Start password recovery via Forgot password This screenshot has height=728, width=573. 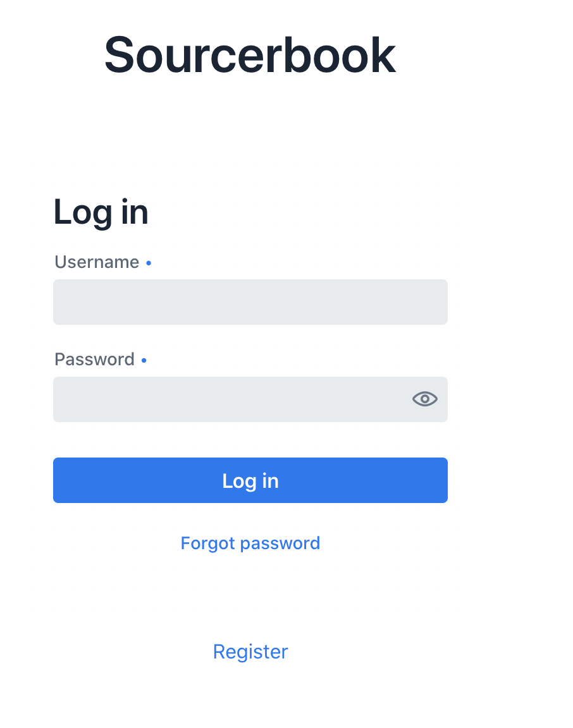coord(250,543)
